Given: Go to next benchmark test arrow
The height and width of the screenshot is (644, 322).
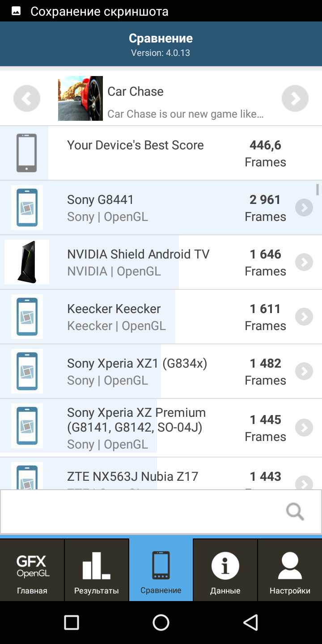Looking at the screenshot, I should coord(295,98).
